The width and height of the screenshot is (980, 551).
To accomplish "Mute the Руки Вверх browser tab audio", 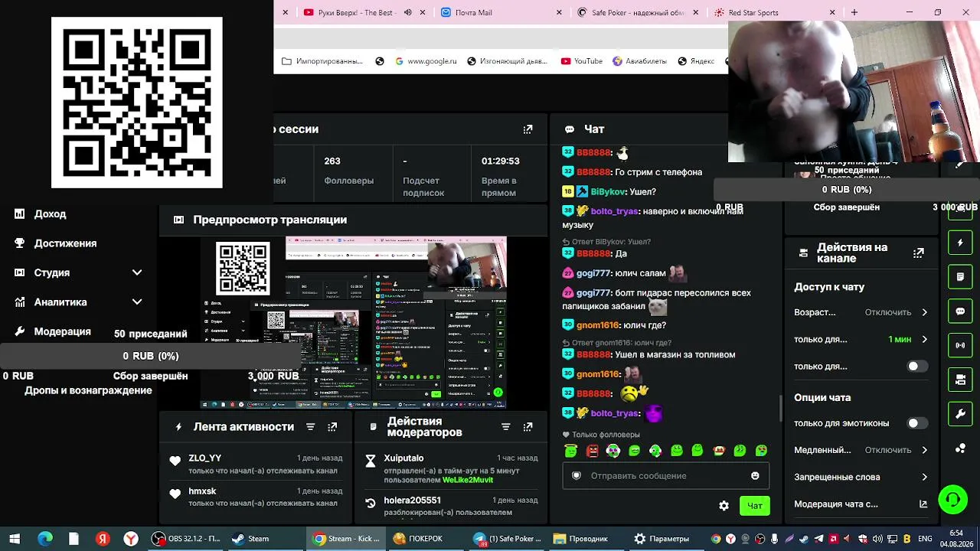I will point(407,12).
